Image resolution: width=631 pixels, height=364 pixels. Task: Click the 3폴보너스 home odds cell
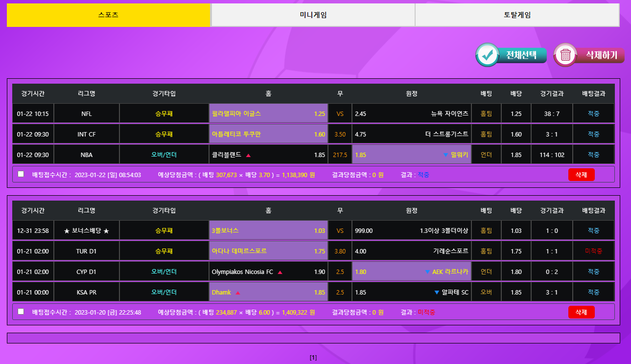point(268,230)
